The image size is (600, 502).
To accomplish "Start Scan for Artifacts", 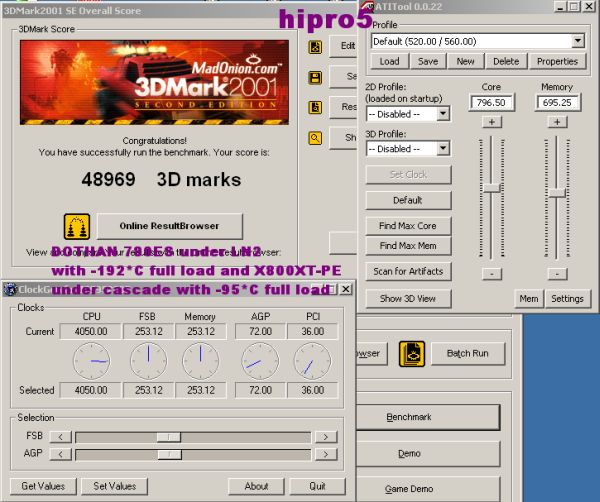I will 408,271.
